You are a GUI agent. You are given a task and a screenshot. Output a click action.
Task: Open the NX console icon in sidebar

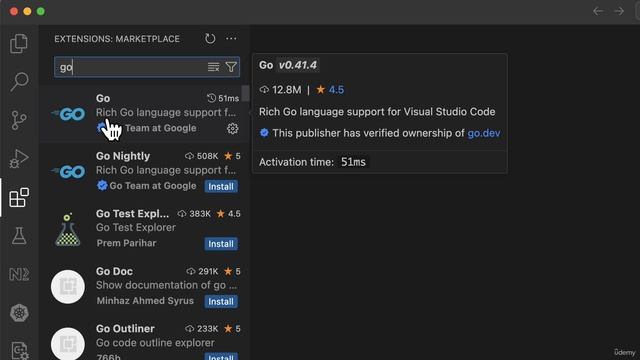(19, 274)
